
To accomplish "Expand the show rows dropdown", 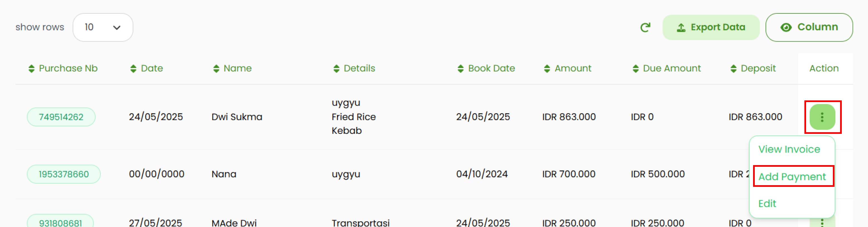I will click(x=103, y=27).
